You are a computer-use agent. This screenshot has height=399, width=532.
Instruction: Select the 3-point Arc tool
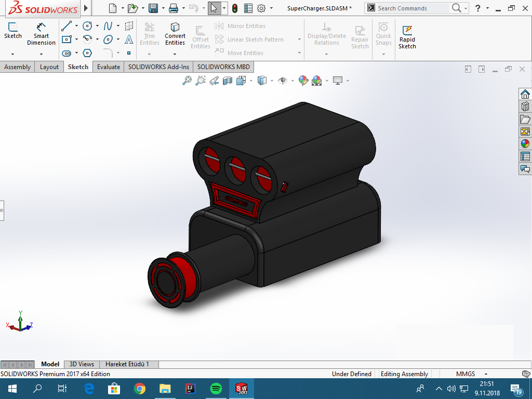(x=87, y=39)
